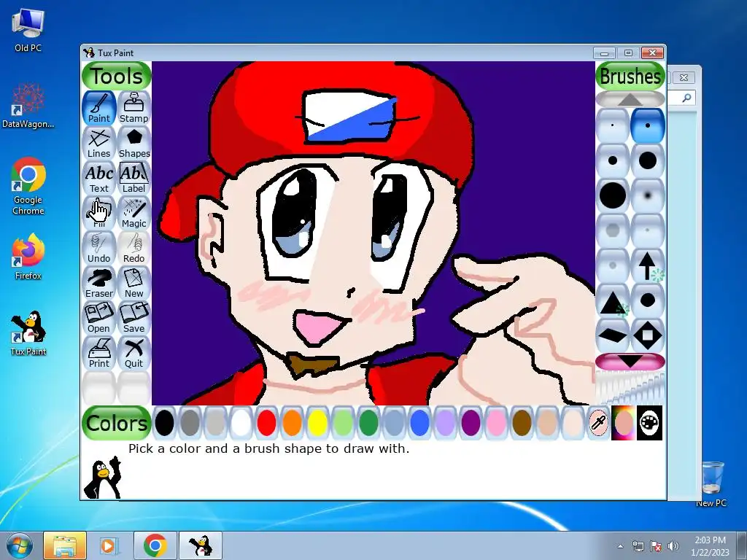Save the current drawing
Image resolution: width=747 pixels, height=560 pixels.
[134, 318]
